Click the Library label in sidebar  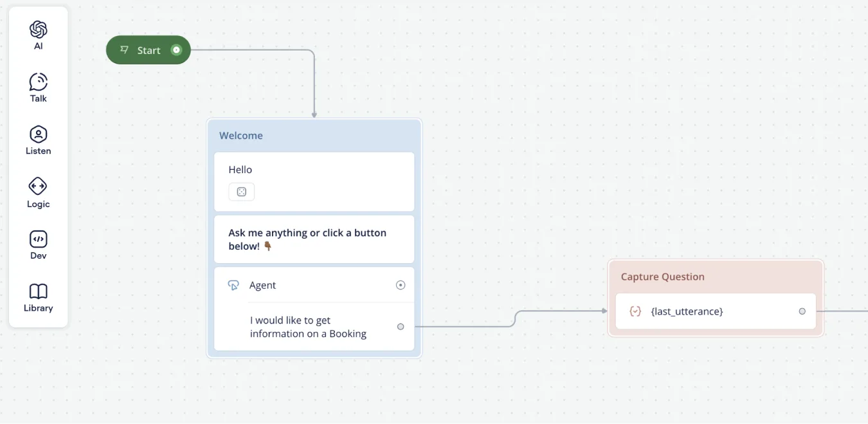tap(38, 308)
